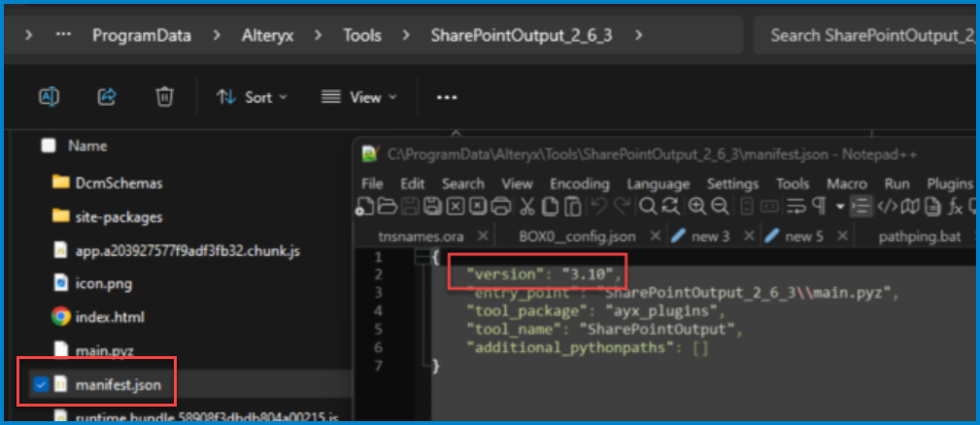The image size is (980, 425).
Task: Click the Find magnifier icon
Action: pyautogui.click(x=649, y=207)
